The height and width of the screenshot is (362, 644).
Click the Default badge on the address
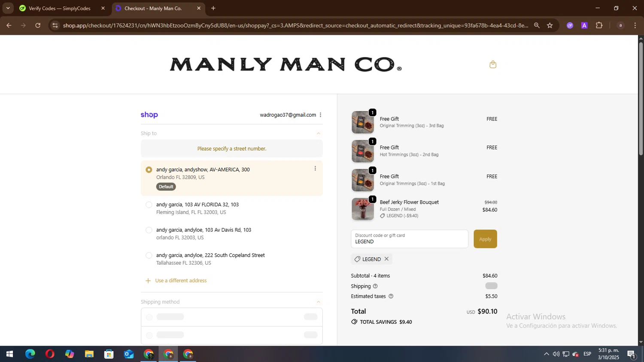click(166, 187)
